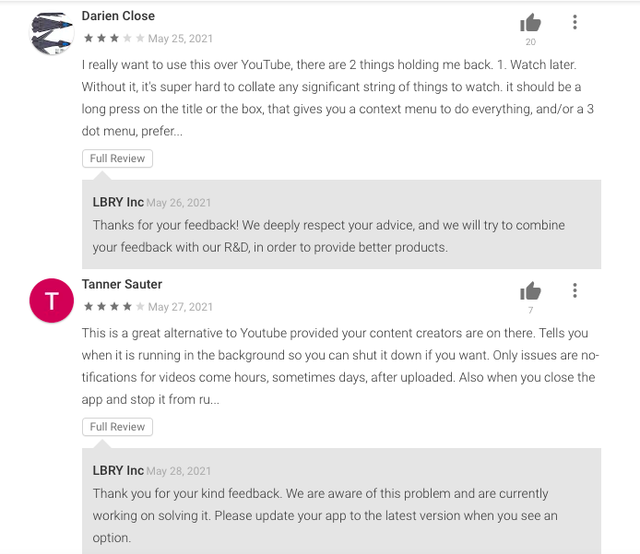Click LBRY Inc name in May 26 reply
Image resolution: width=640 pixels, height=554 pixels.
coord(118,202)
